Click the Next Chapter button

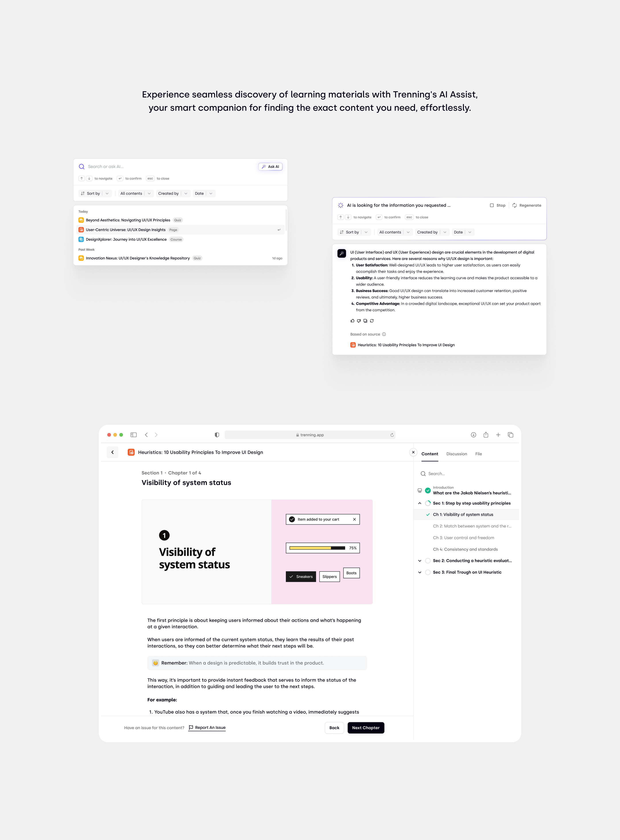point(366,728)
